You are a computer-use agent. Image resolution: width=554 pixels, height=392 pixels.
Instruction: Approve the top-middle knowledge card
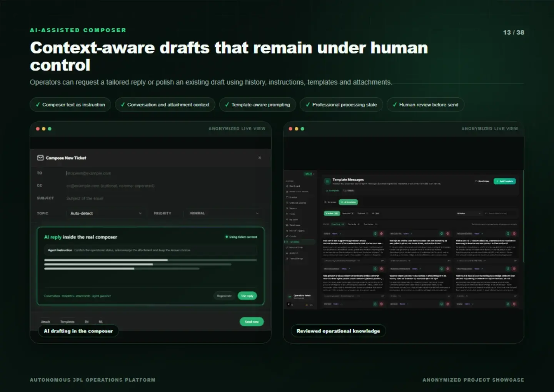442,234
